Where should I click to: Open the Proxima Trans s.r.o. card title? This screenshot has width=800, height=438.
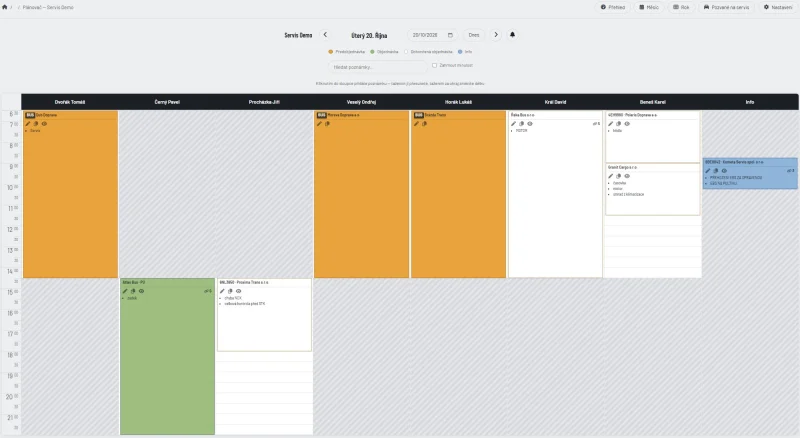pyautogui.click(x=244, y=282)
